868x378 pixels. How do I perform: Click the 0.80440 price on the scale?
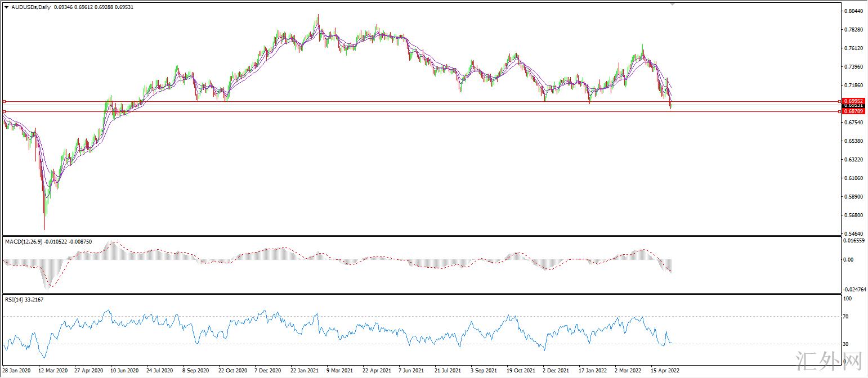click(x=853, y=11)
